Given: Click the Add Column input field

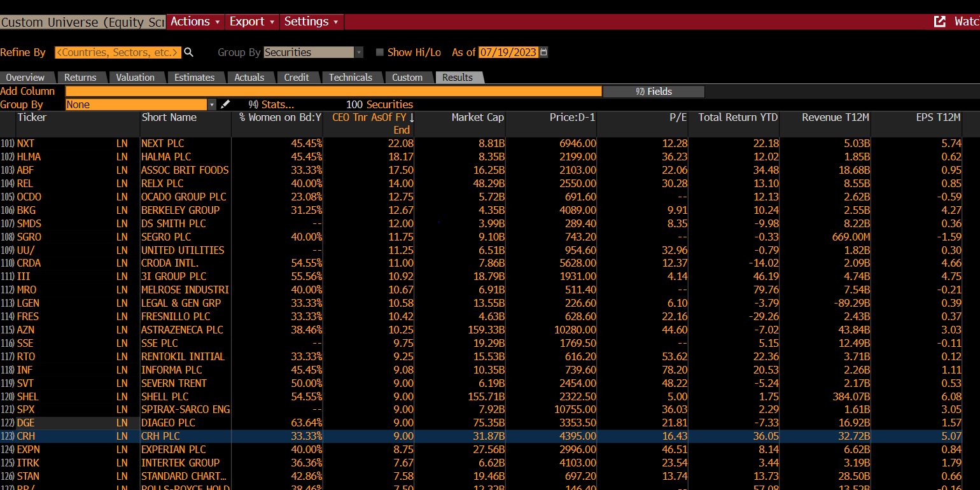Looking at the screenshot, I should coord(333,92).
